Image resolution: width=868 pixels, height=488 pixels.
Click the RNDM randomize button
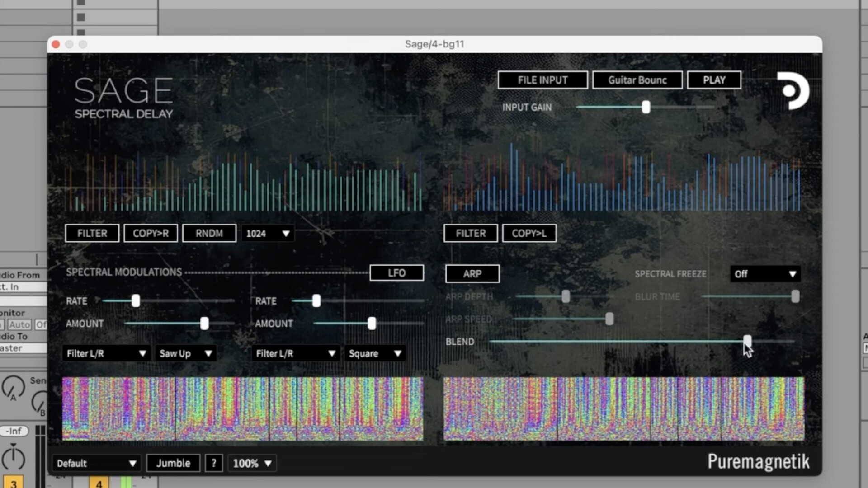[x=209, y=233]
